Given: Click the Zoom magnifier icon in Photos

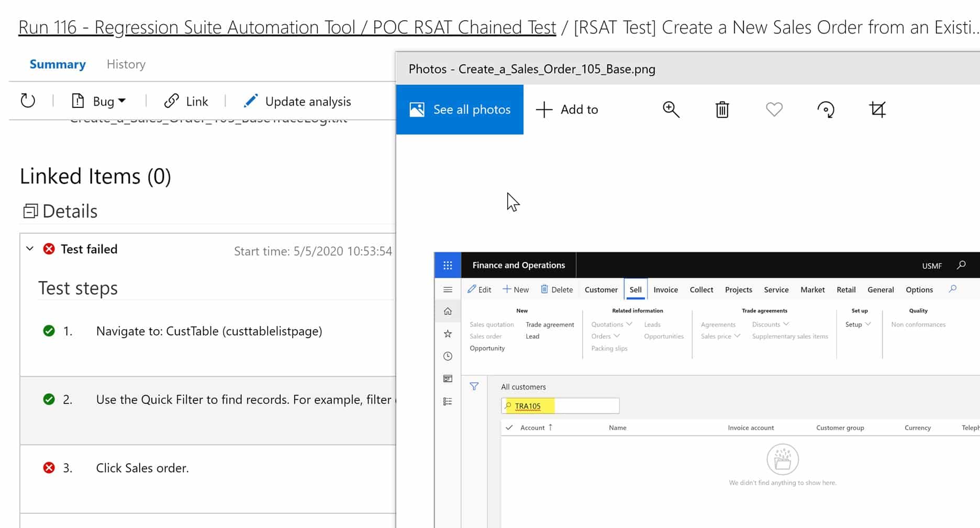Looking at the screenshot, I should 671,109.
